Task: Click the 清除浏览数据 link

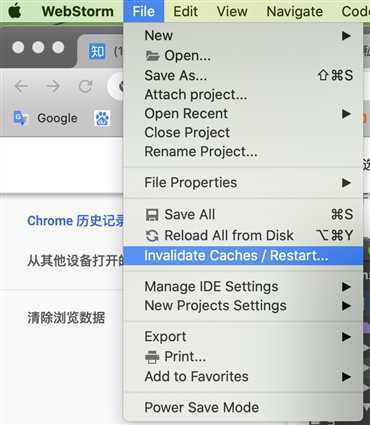Action: click(66, 318)
